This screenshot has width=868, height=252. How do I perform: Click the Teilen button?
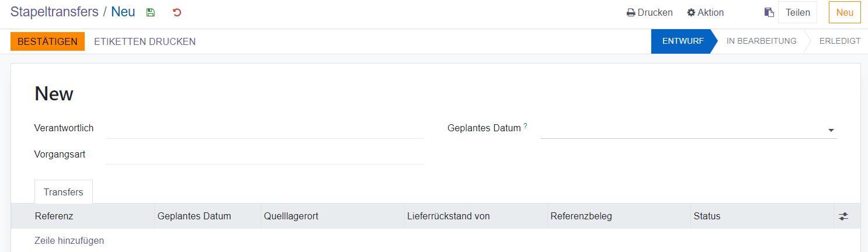(x=797, y=12)
